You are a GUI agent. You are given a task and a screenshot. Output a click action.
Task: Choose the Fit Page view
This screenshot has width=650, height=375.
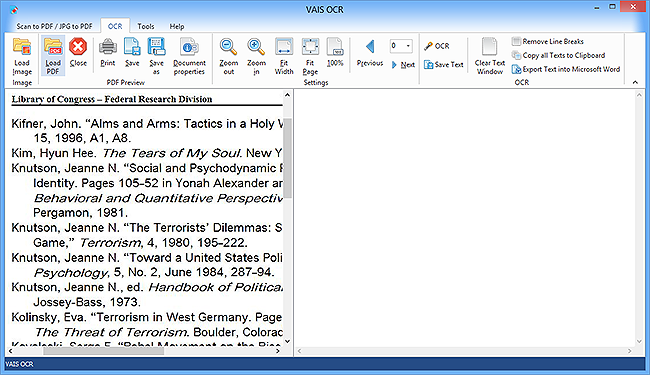(x=310, y=56)
